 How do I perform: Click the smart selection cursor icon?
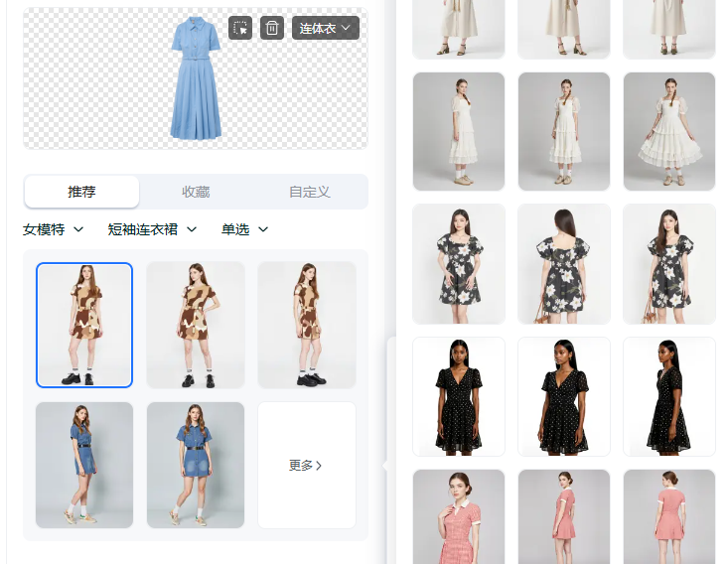[240, 28]
